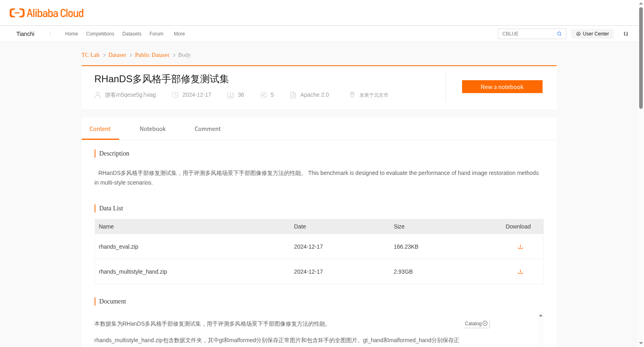This screenshot has height=347, width=644.
Task: Go to Public Dataset breadcrumb
Action: pos(152,55)
